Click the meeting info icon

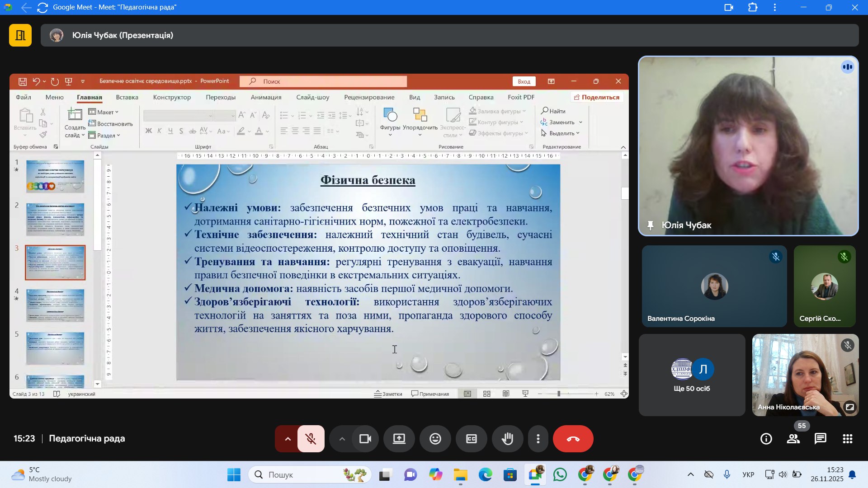766,439
